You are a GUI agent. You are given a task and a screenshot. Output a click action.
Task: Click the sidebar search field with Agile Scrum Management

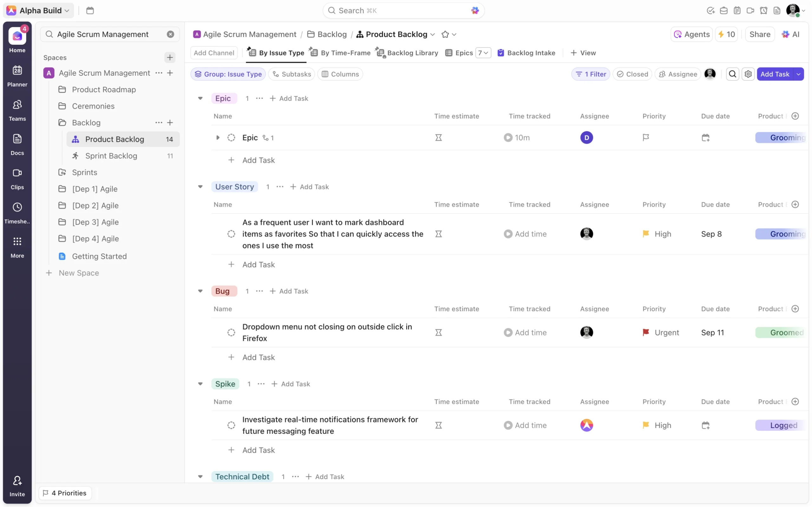pyautogui.click(x=103, y=35)
